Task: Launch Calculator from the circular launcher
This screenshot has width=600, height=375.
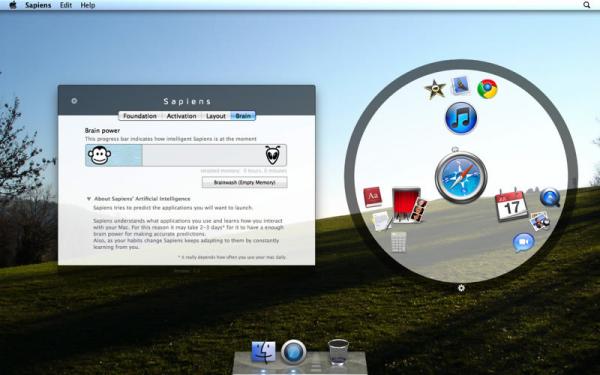Action: [398, 243]
